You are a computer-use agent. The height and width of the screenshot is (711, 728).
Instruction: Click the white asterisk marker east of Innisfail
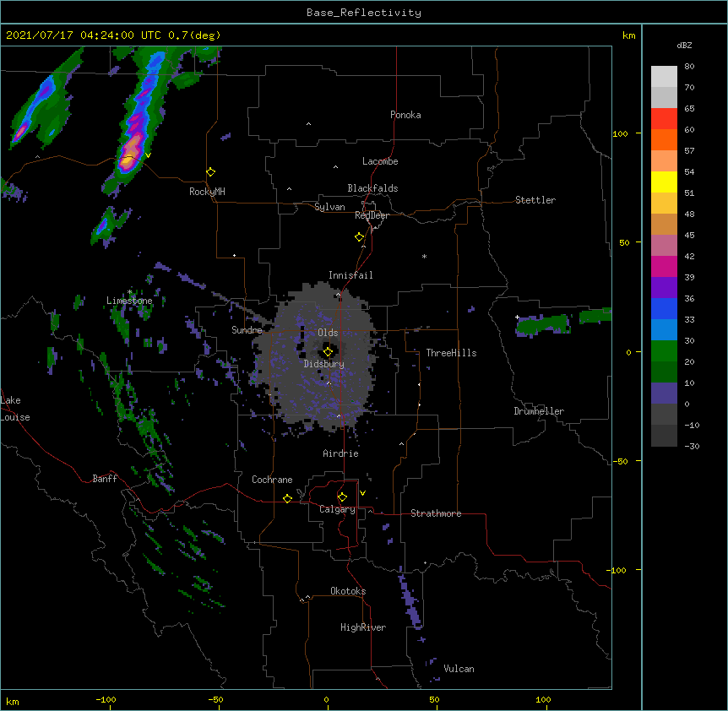424,256
